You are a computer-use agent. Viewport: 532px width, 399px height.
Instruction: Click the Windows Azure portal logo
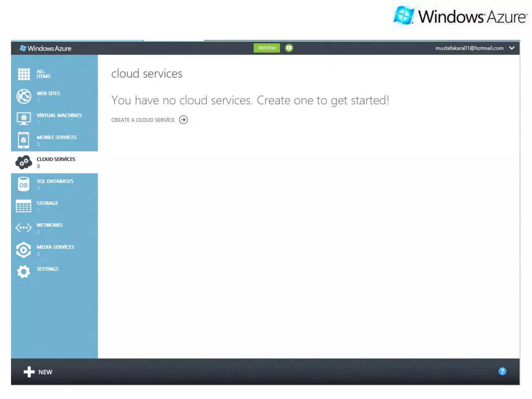click(46, 48)
